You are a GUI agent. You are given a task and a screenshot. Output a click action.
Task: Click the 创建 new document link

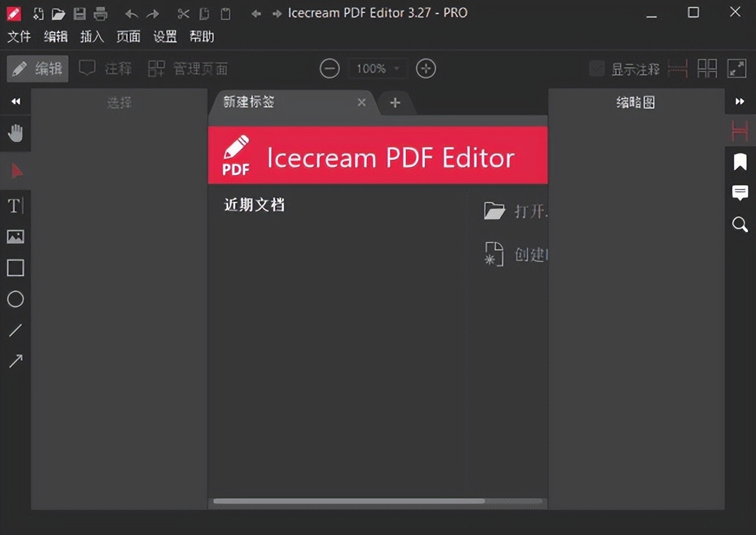click(x=516, y=255)
